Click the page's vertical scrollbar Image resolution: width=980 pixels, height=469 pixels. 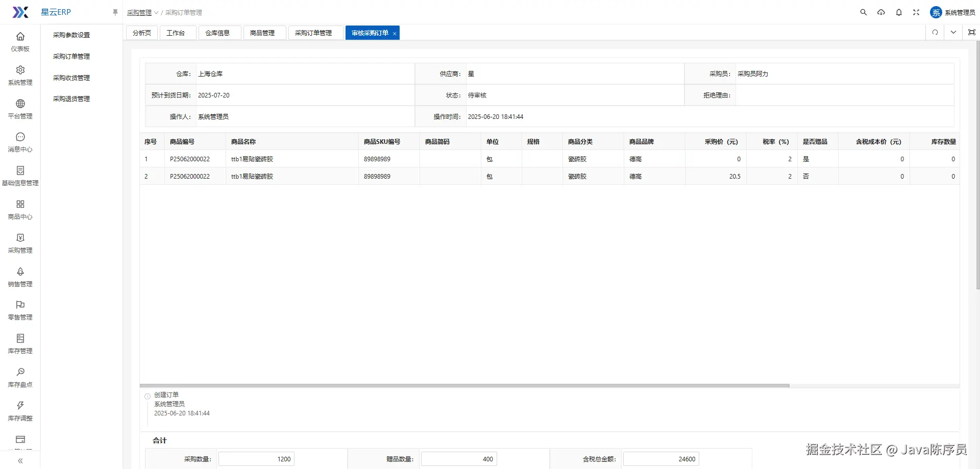point(977,165)
